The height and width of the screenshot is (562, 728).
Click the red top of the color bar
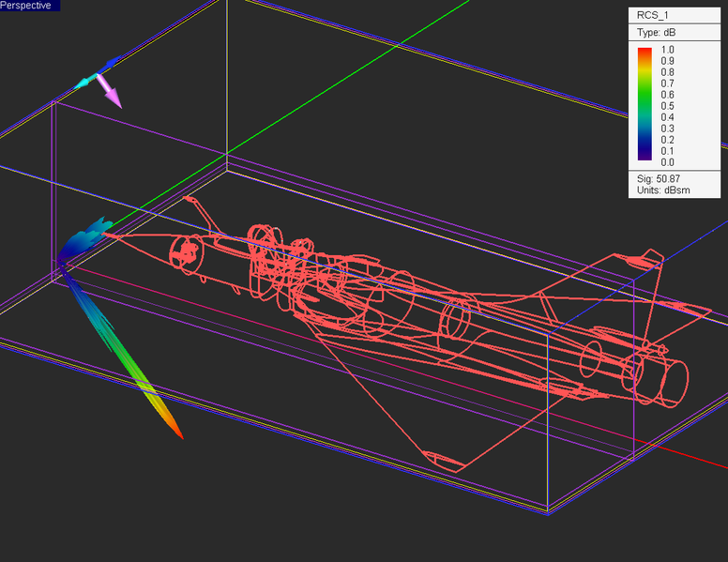coord(644,53)
